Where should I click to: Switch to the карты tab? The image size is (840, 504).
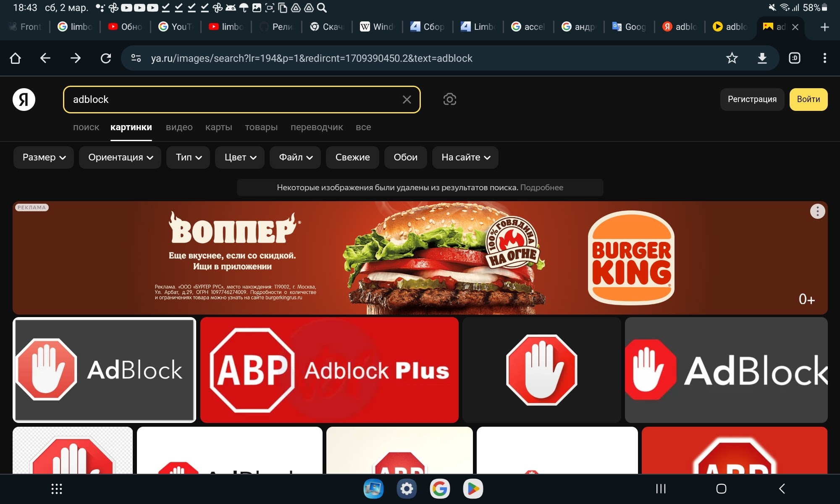[219, 127]
